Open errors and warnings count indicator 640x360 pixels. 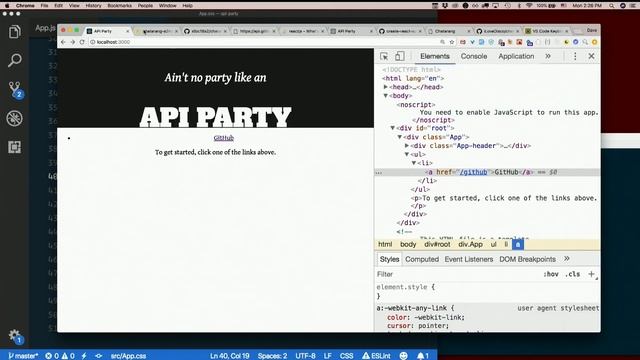click(60, 356)
